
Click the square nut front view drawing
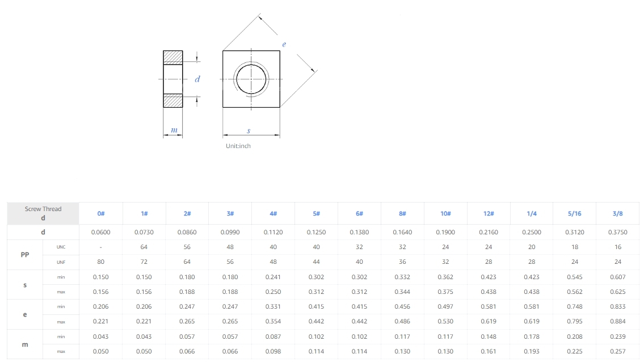tap(251, 79)
